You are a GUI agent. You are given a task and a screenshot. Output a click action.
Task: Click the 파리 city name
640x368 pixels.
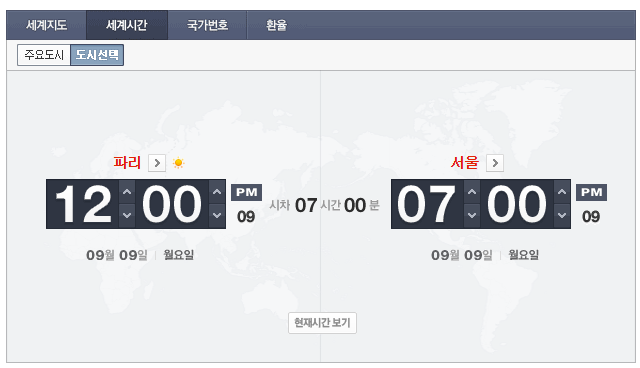tap(127, 163)
